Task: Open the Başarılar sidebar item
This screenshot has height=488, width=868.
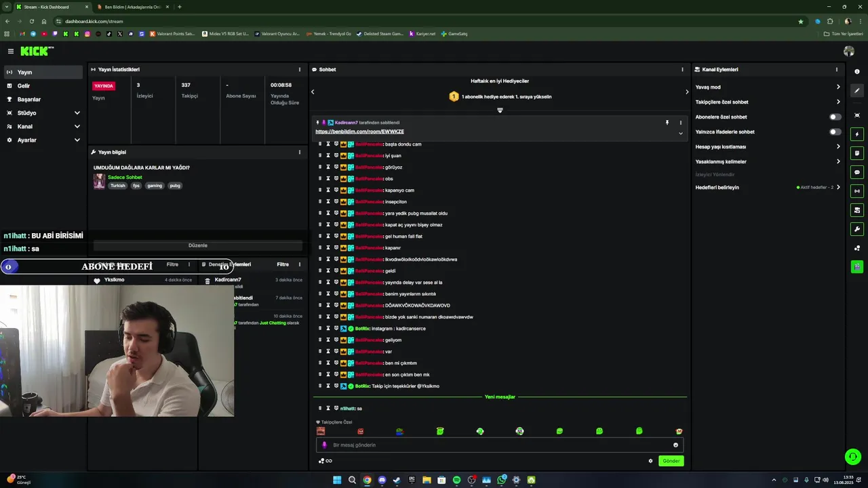Action: click(x=43, y=99)
